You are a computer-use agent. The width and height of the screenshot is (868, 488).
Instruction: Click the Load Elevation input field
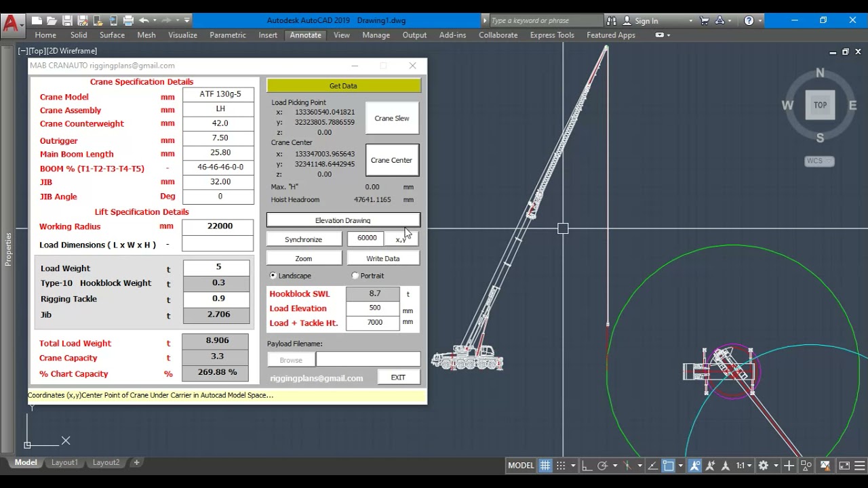click(374, 308)
